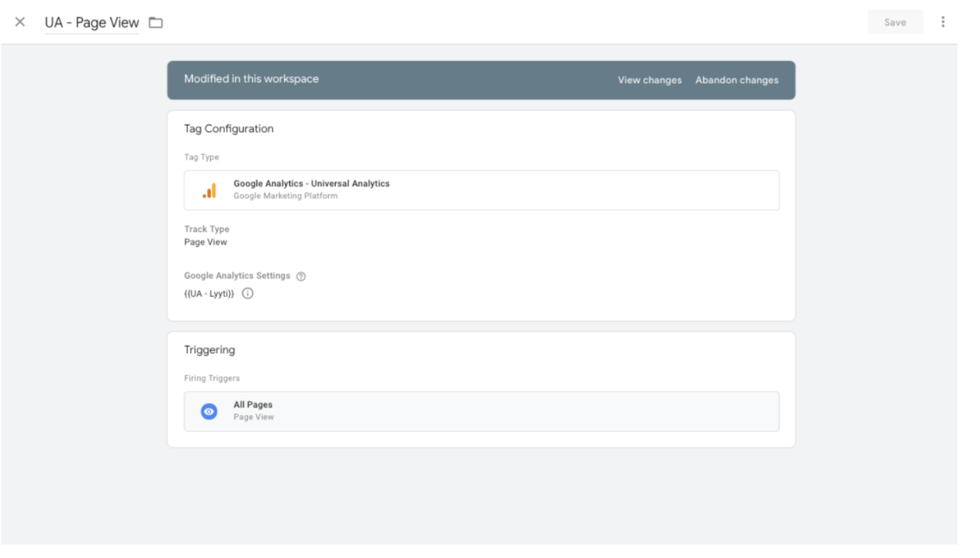The height and width of the screenshot is (558, 980).
Task: Click the View changes link
Action: point(649,80)
